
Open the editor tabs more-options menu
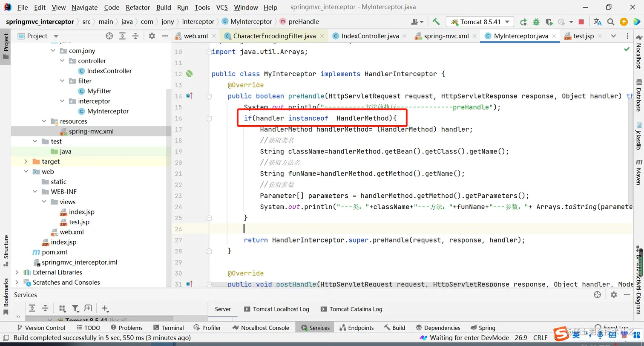[628, 36]
